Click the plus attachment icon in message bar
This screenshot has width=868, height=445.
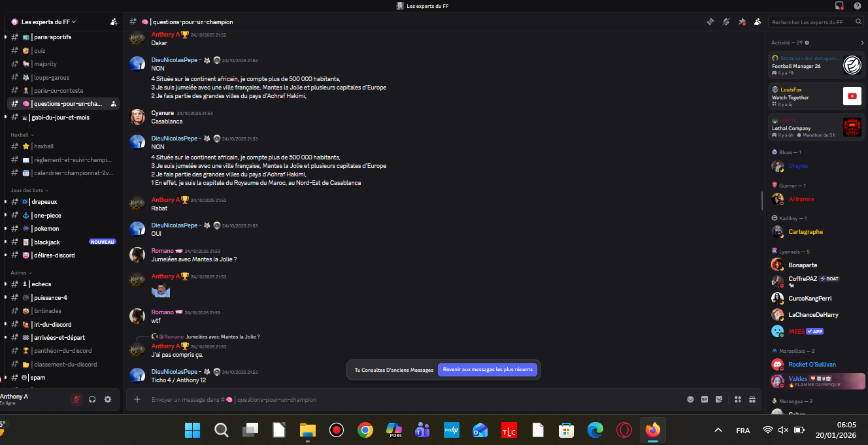pyautogui.click(x=137, y=399)
